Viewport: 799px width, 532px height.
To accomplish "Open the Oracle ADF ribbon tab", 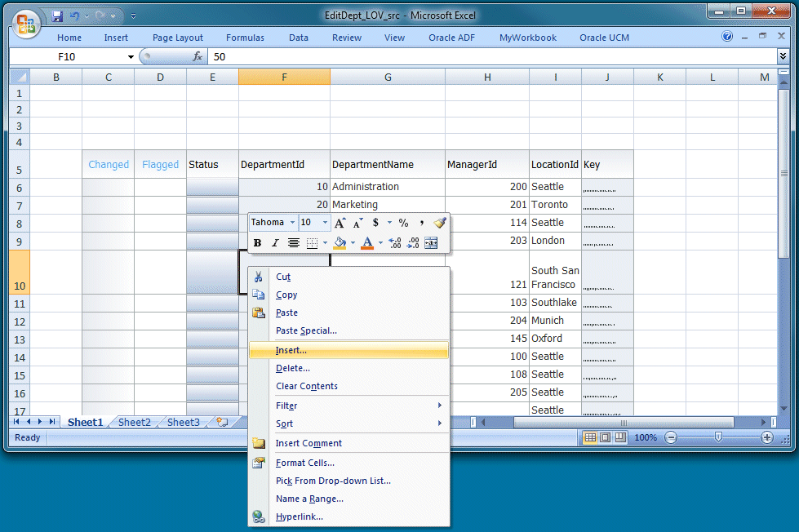I will [x=451, y=38].
